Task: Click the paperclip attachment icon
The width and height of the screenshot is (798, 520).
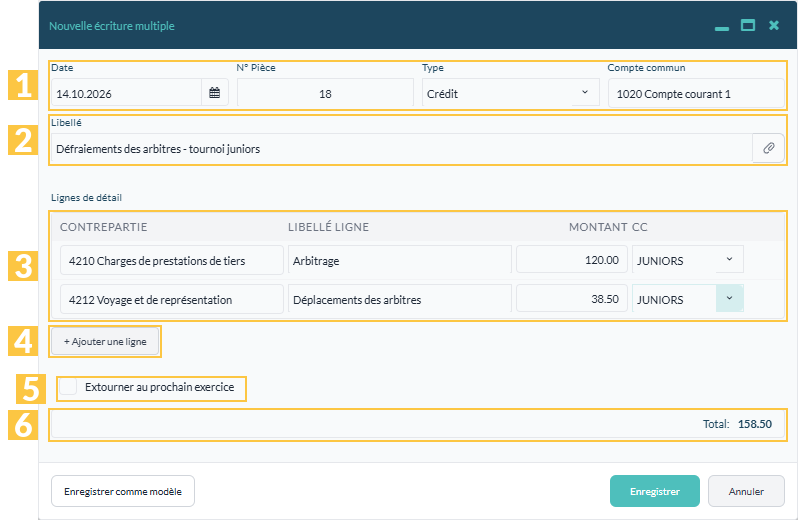Action: coord(768,148)
